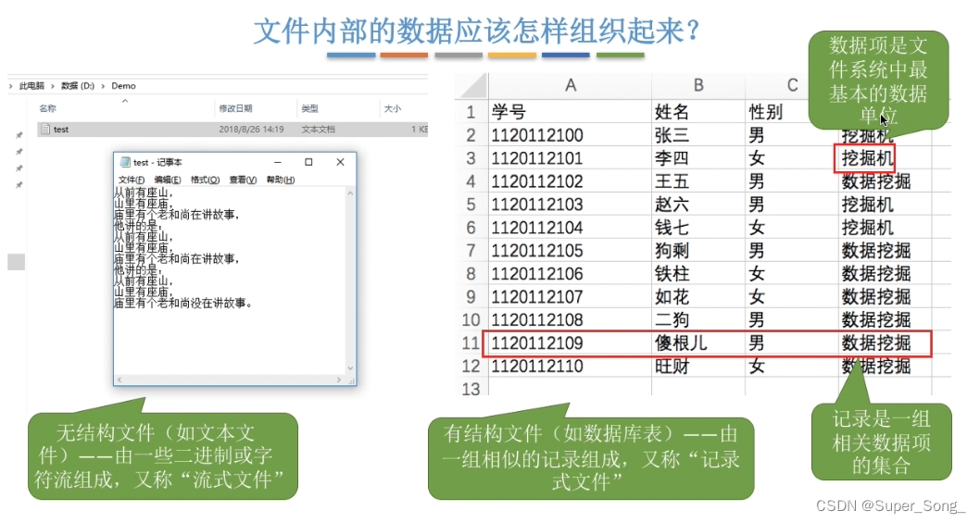Viewport: 980px width, 523px height.
Task: Go to 数据 (D:) in the address bar
Action: click(x=78, y=85)
